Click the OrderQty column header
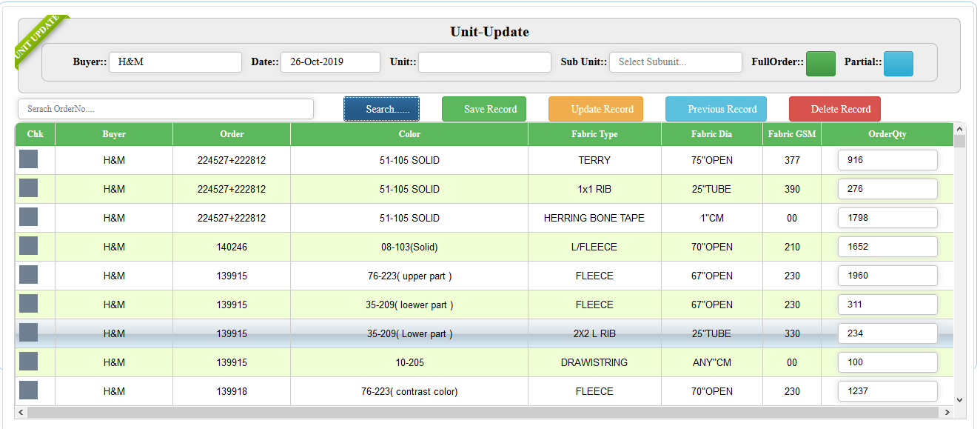The width and height of the screenshot is (980, 429). coord(887,134)
